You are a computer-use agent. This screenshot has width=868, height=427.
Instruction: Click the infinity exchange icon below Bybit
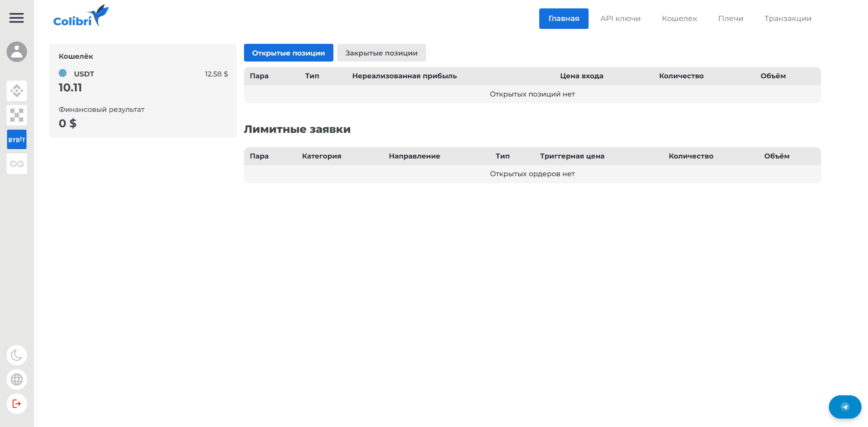click(17, 164)
